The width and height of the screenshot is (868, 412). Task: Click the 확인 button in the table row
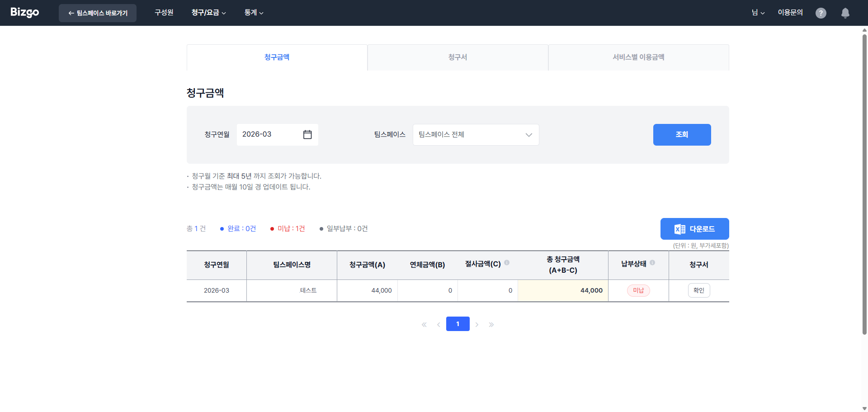(x=698, y=290)
